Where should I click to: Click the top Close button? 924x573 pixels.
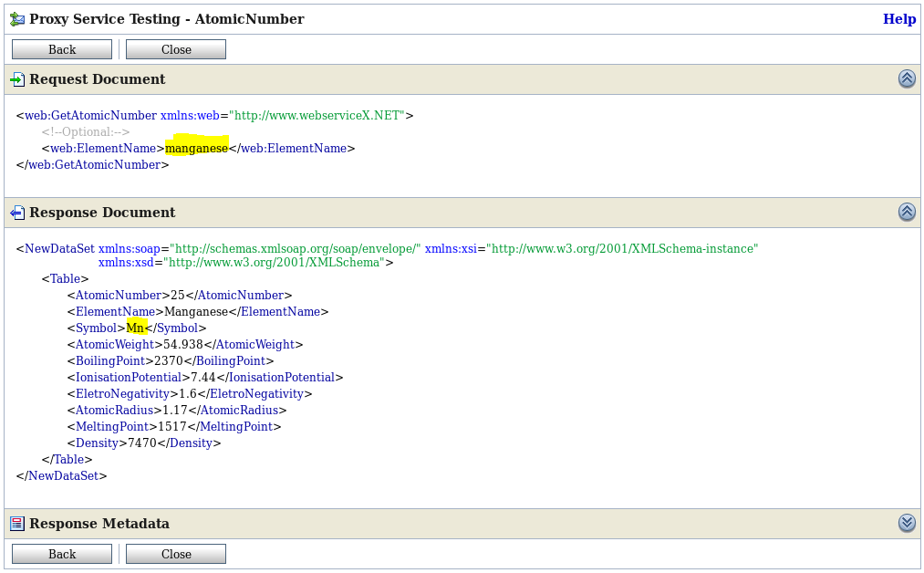tap(176, 49)
